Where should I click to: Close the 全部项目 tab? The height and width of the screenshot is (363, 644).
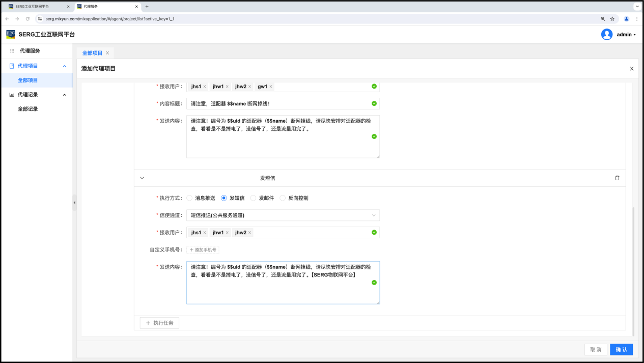click(x=107, y=53)
